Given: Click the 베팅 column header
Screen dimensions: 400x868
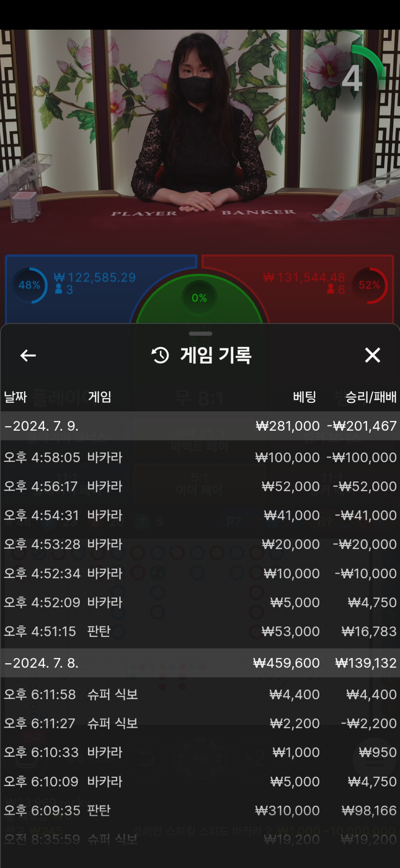Looking at the screenshot, I should tap(305, 397).
